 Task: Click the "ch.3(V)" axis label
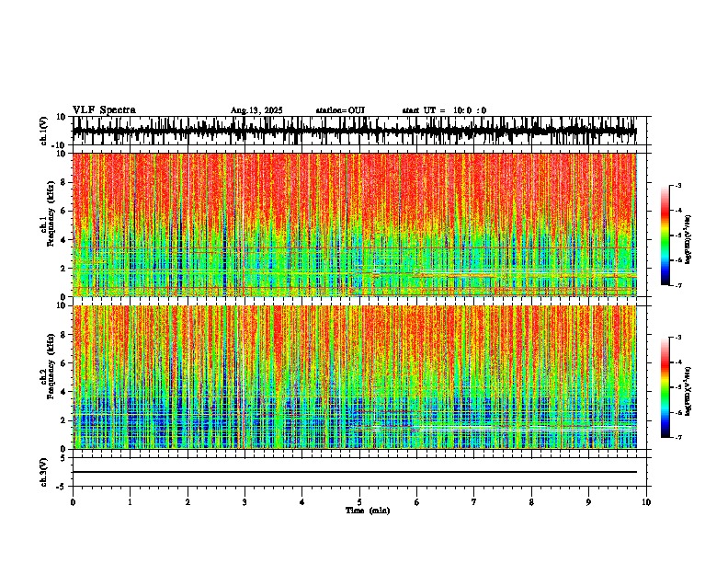44,472
